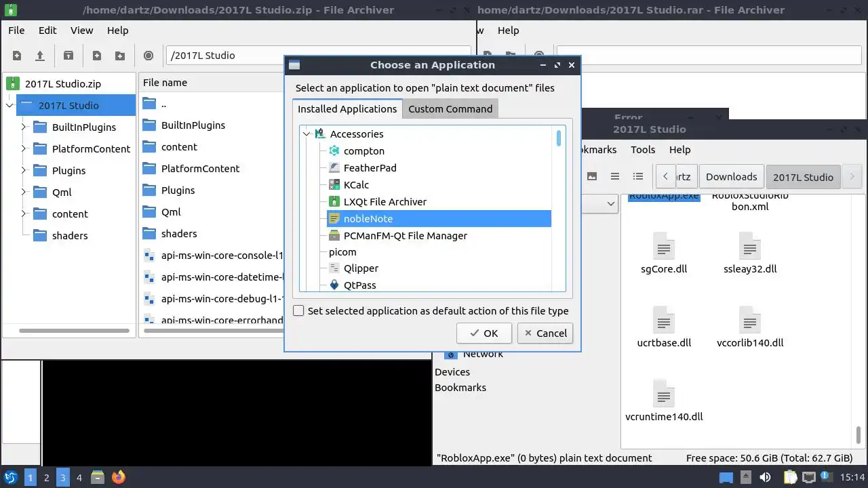Expand the Plugins tree node

tap(24, 171)
